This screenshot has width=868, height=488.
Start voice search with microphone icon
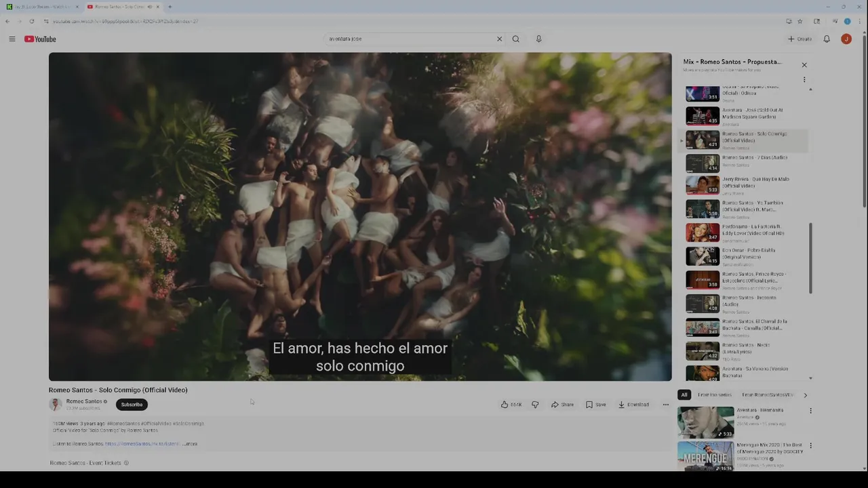tap(538, 39)
